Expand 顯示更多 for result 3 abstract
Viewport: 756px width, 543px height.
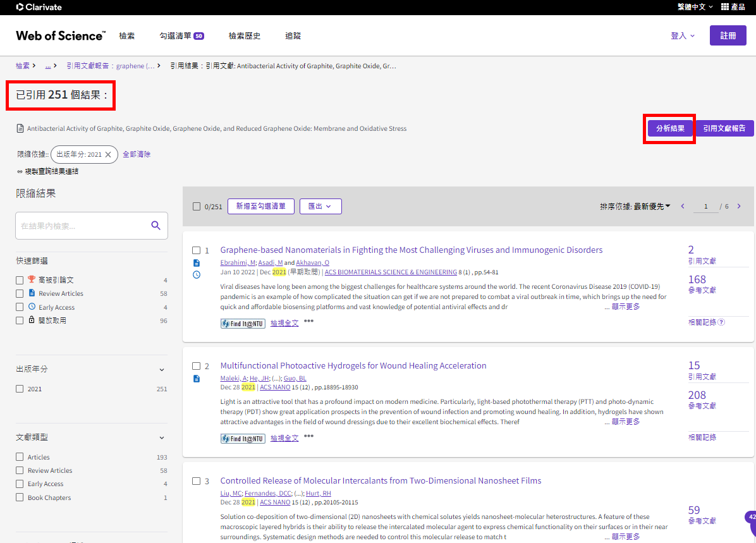coord(626,537)
